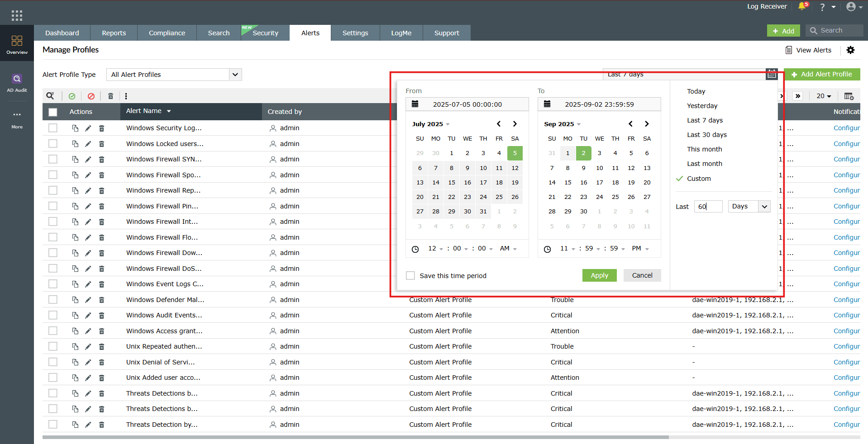Open the Overview sidebar icon
The width and height of the screenshot is (868, 444).
[17, 44]
